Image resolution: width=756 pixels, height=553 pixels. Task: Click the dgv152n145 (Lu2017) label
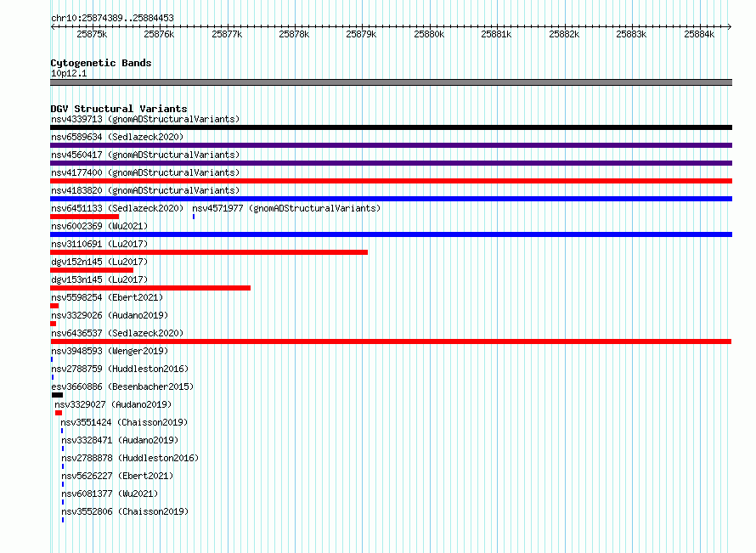pos(99,262)
